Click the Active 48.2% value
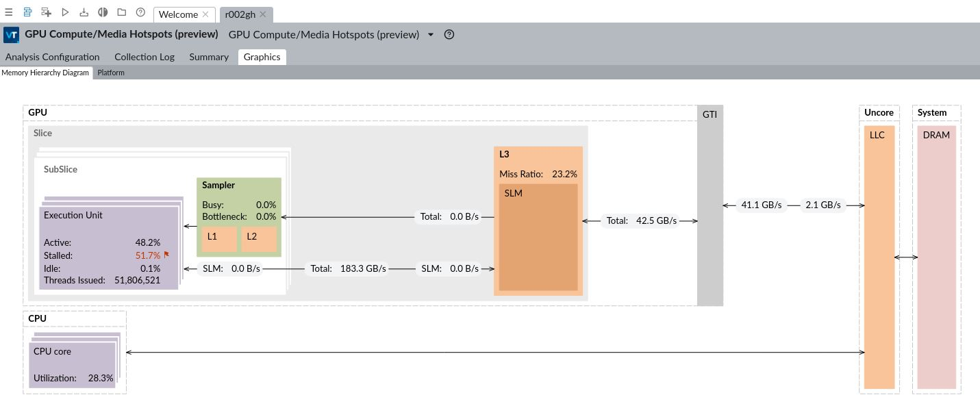The height and width of the screenshot is (406, 980). 148,242
